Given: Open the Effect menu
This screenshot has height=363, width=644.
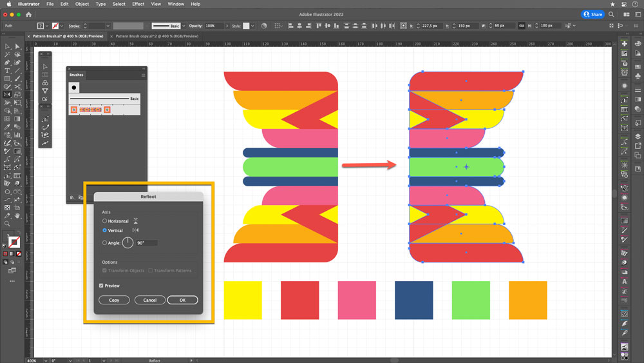Looking at the screenshot, I should [x=138, y=4].
